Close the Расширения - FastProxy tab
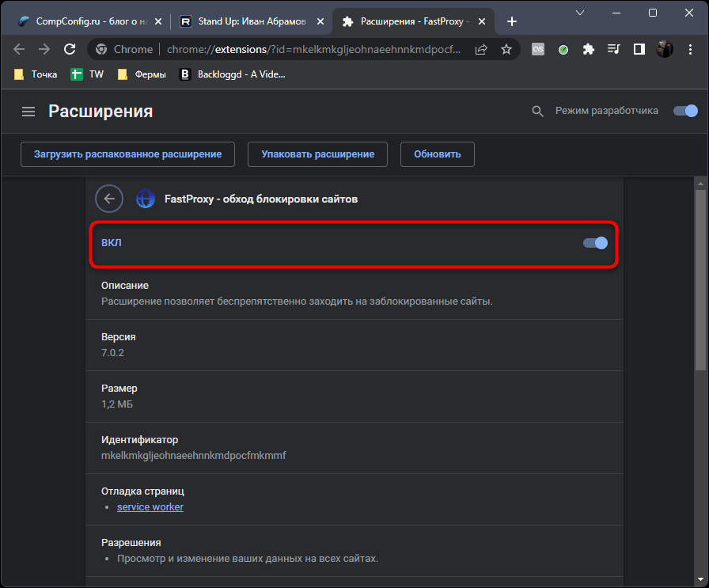 point(482,21)
